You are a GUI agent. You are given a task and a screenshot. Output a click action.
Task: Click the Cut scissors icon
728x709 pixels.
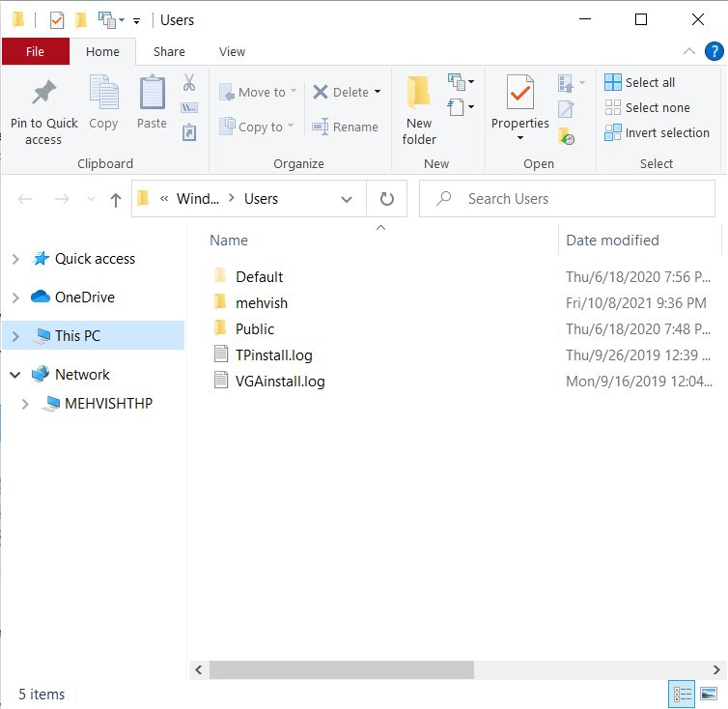189,82
